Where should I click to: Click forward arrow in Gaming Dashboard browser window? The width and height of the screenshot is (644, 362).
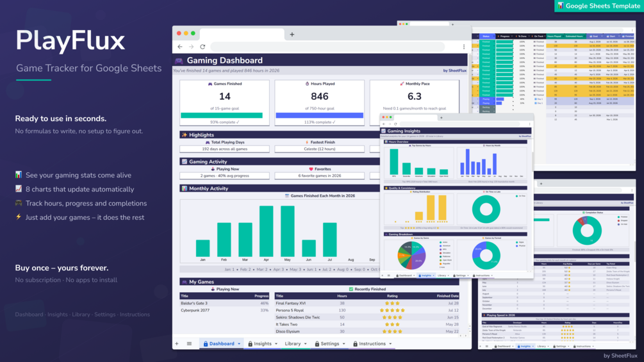[x=191, y=47]
